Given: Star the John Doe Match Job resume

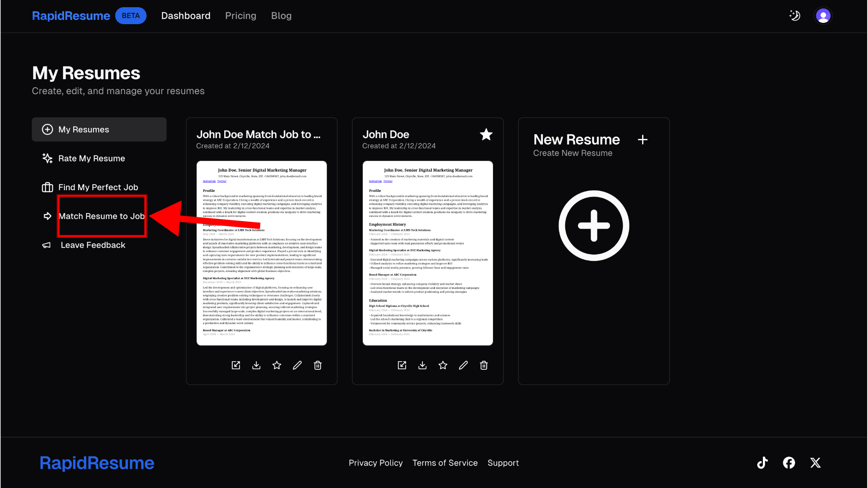Looking at the screenshot, I should pos(277,365).
